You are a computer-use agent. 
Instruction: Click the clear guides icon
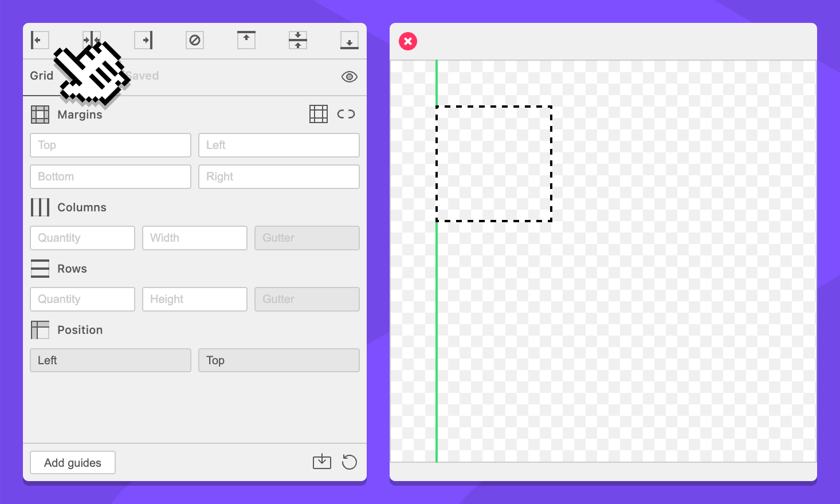pos(195,40)
